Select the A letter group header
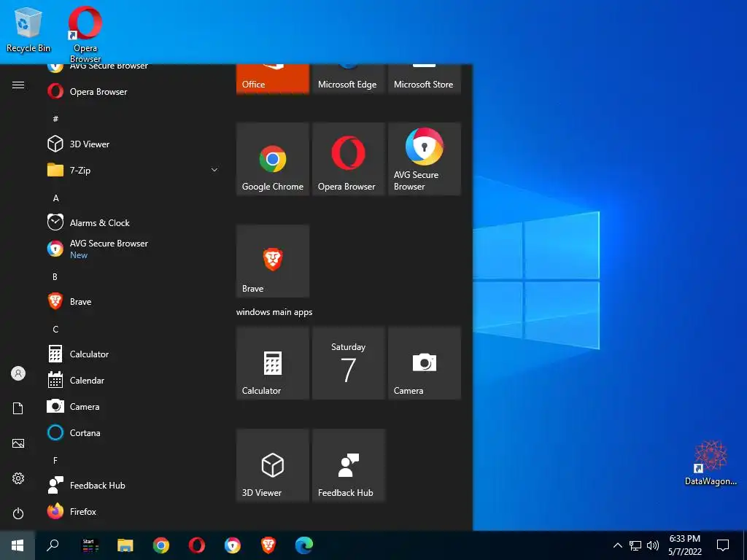The image size is (747, 560). [x=55, y=198]
